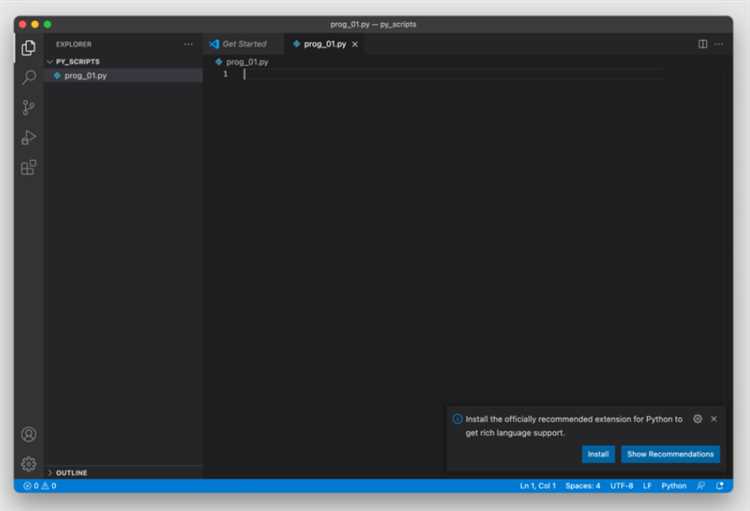Image resolution: width=750 pixels, height=511 pixels.
Task: Open Explorer views and more actions ellipsis
Action: 188,44
